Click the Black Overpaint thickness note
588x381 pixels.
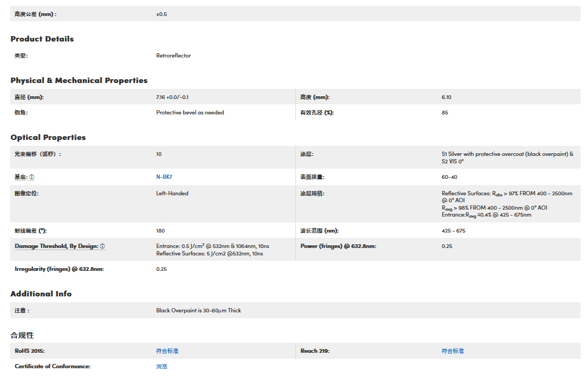coord(198,311)
